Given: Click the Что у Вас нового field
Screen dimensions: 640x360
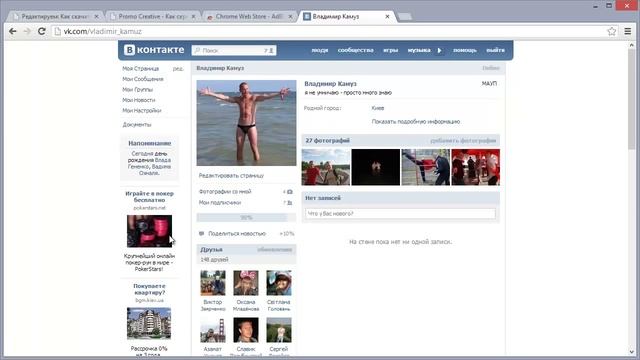Looking at the screenshot, I should pos(400,213).
